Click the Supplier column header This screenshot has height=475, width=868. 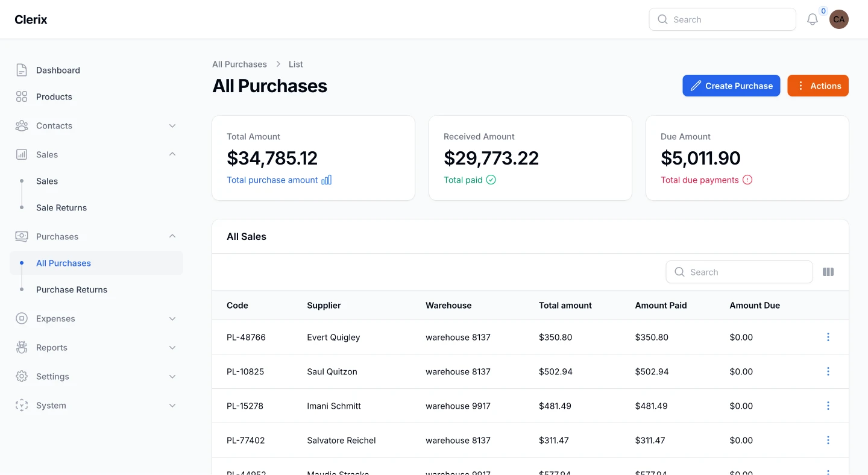324,305
